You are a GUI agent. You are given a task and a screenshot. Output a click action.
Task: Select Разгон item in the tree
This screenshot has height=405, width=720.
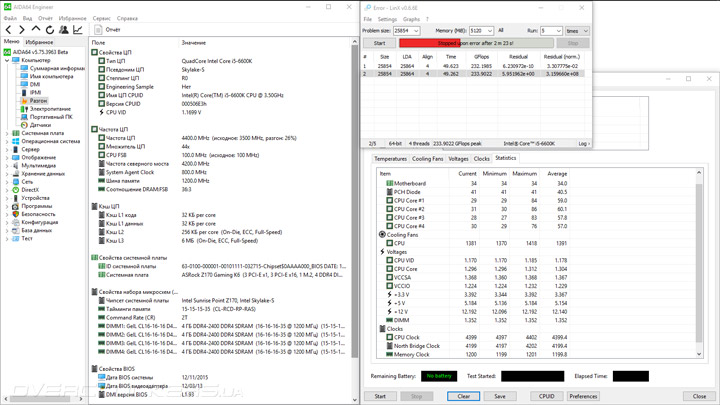point(39,101)
